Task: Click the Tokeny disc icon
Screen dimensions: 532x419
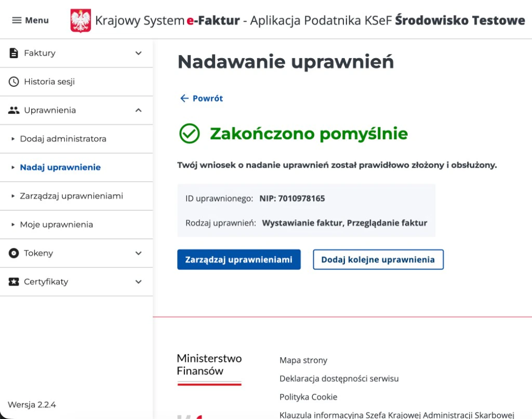Action: [14, 253]
